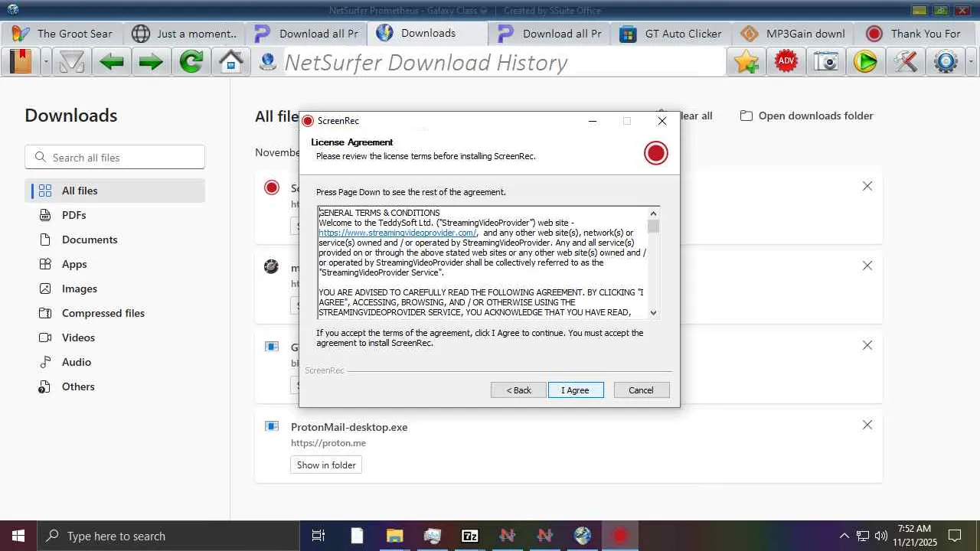Switch to the Just a moment.. tab

pos(184,34)
